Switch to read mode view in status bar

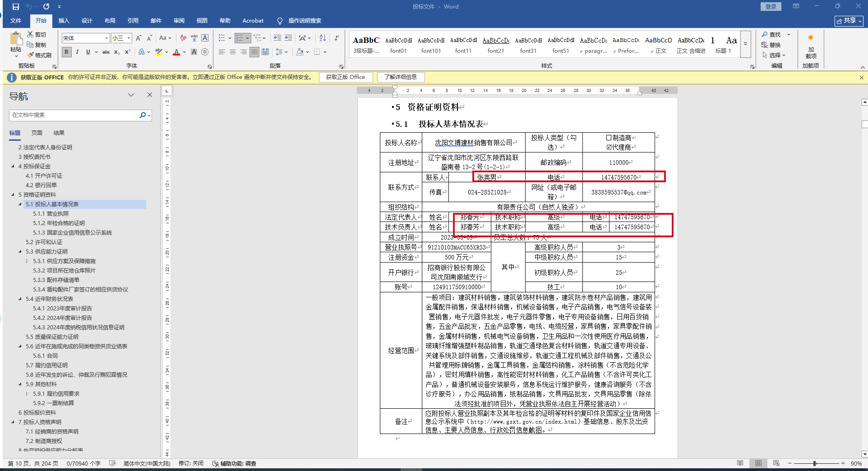point(740,463)
